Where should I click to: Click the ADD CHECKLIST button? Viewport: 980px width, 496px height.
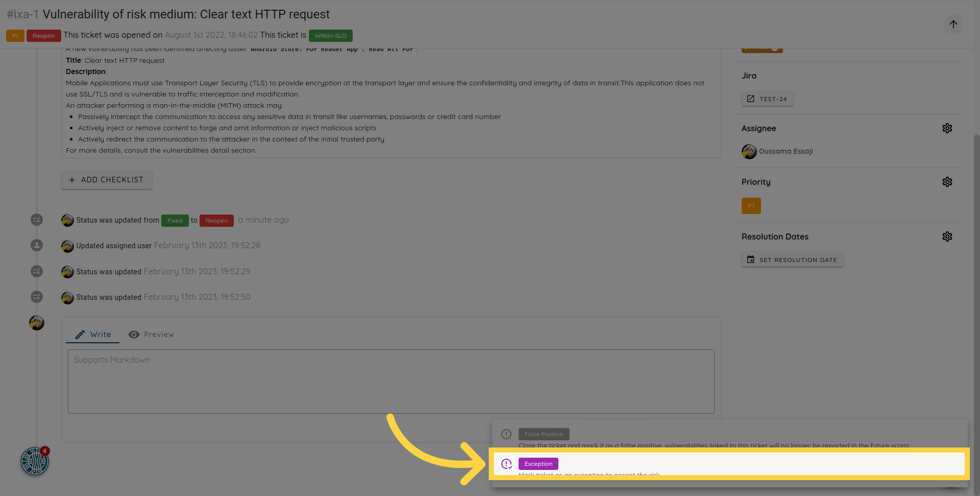107,180
